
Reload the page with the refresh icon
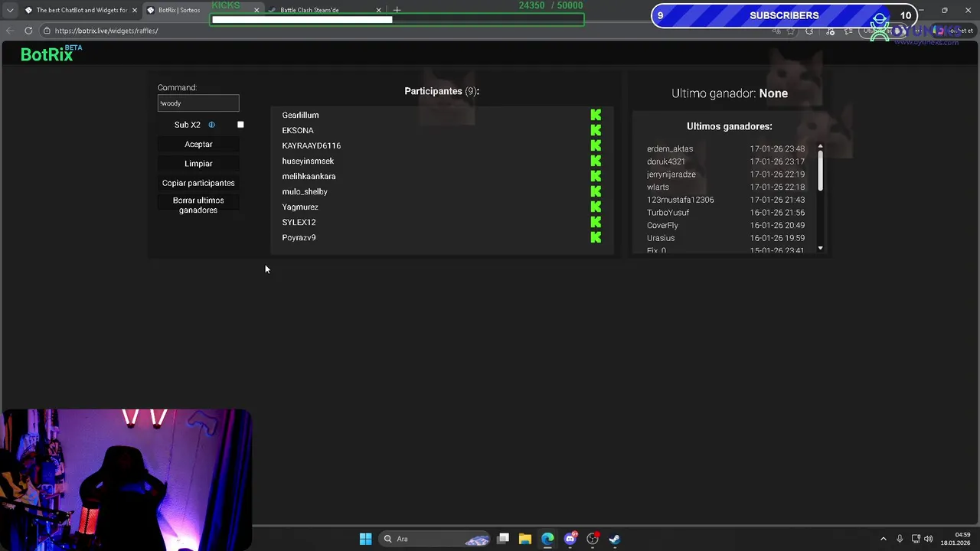28,31
